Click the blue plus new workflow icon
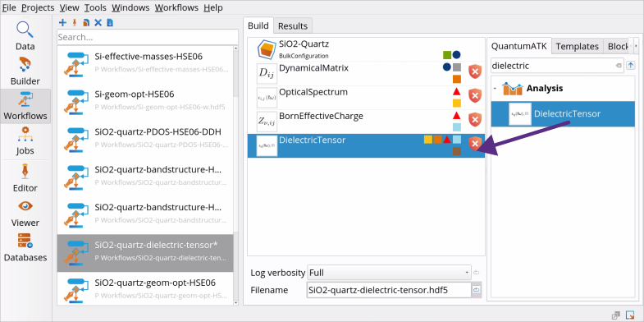644x322 pixels. pos(62,23)
